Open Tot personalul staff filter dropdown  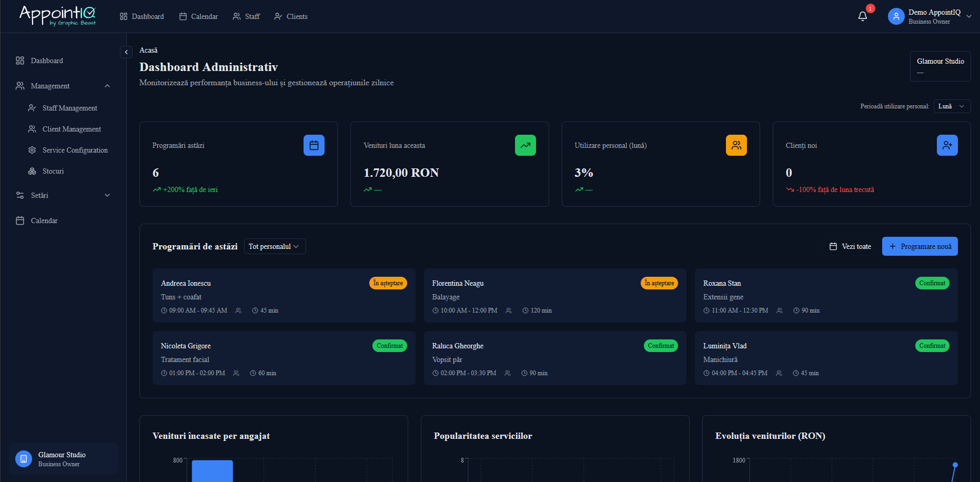tap(275, 246)
